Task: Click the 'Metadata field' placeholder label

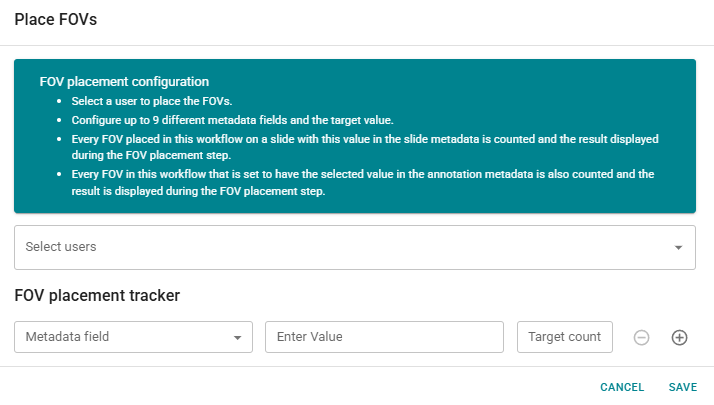Action: point(67,337)
